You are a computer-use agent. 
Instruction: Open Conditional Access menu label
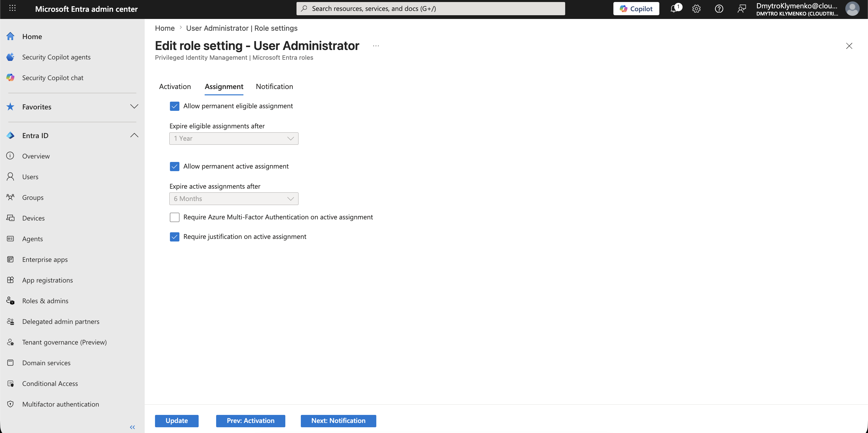(50, 383)
